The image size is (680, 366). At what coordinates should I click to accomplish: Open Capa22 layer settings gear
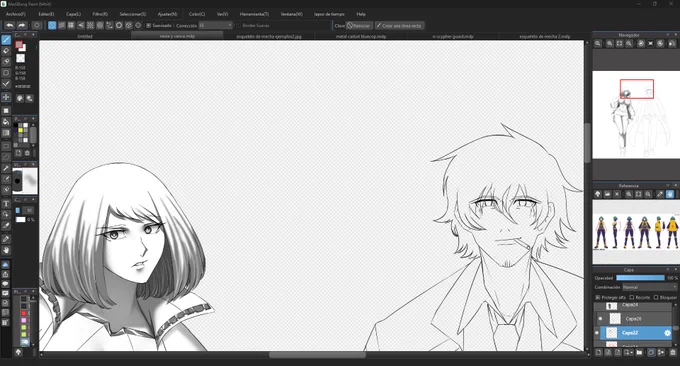(667, 333)
